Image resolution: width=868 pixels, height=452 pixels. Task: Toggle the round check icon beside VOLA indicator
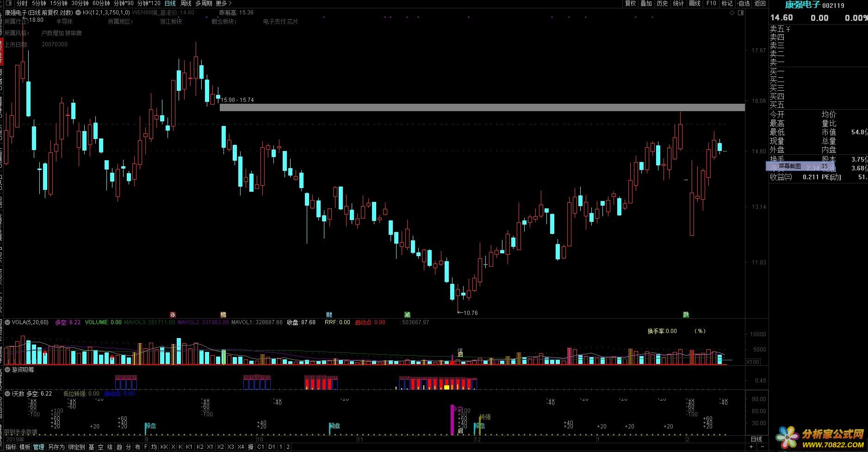pos(7,322)
